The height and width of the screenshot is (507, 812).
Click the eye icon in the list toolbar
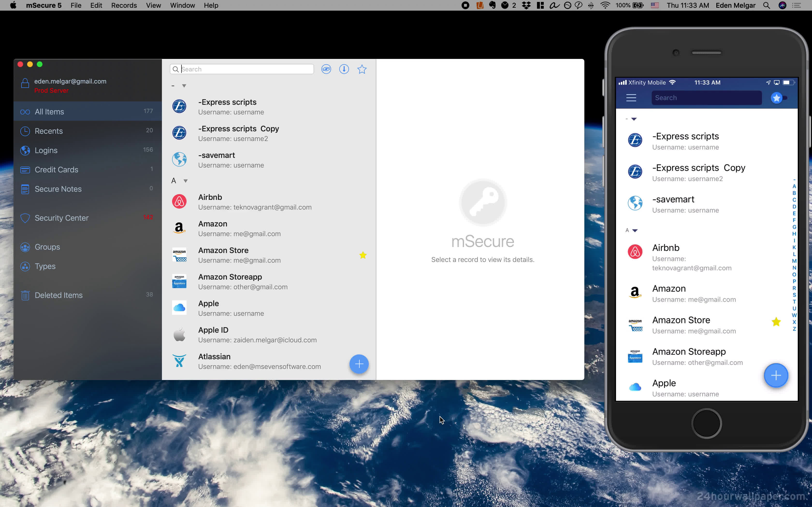(x=326, y=69)
